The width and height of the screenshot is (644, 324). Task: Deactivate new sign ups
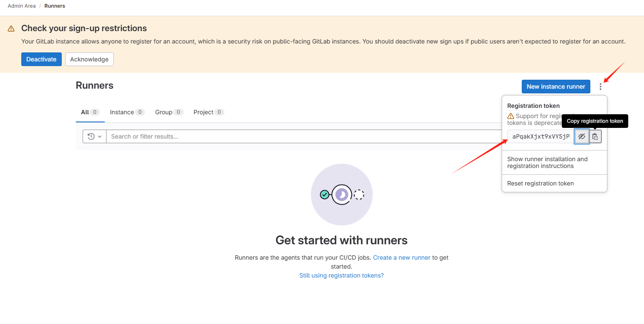click(41, 59)
